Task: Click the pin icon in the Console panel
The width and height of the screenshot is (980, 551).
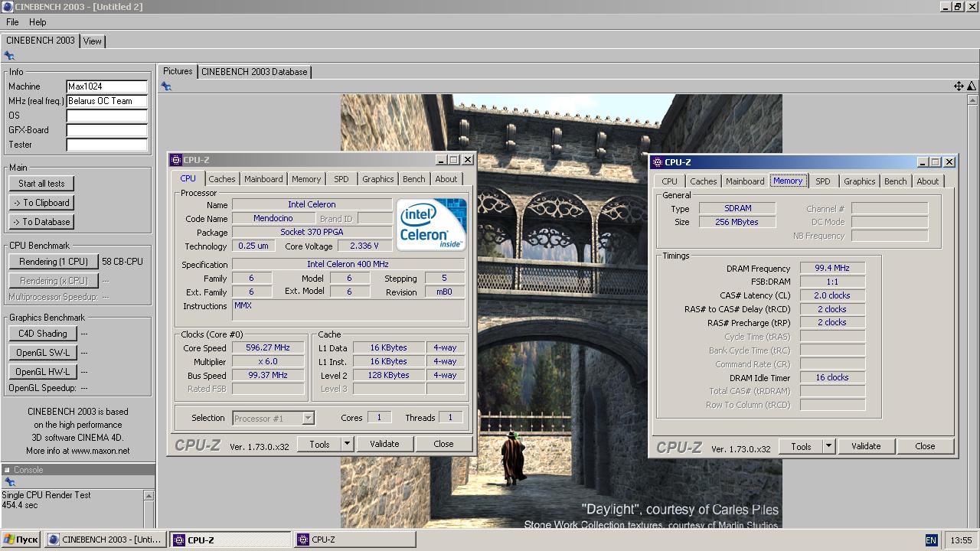Action: [9, 482]
